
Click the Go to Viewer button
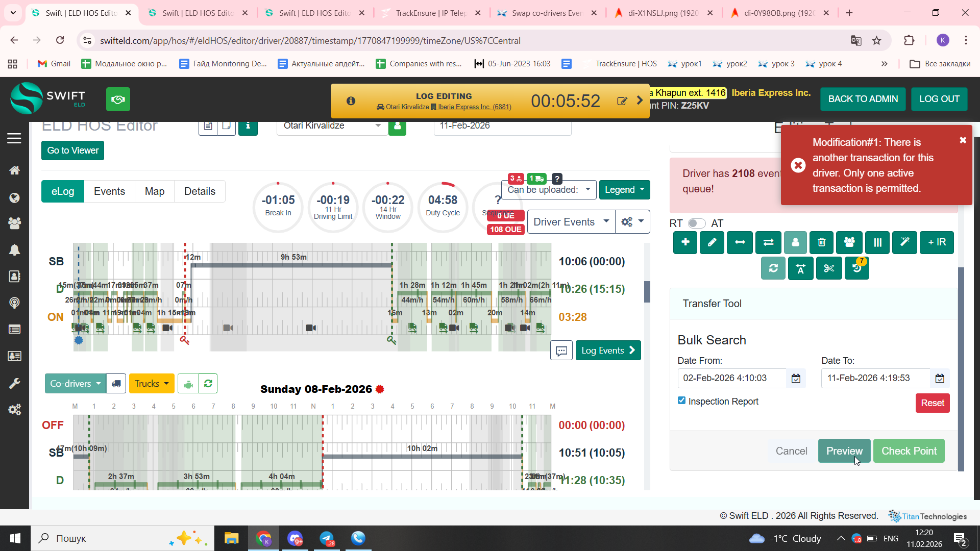click(72, 151)
